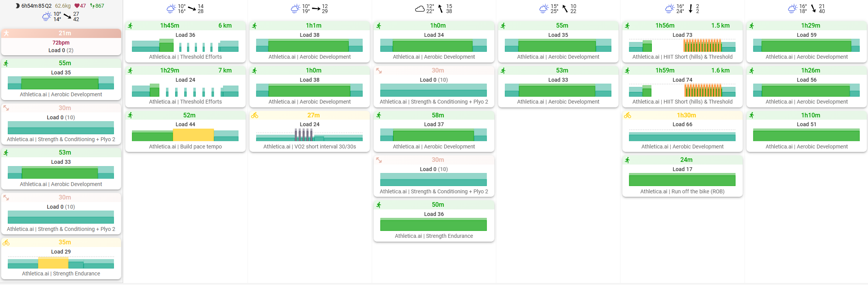Click the overcast cloud icon beside 12° 22°
Image resolution: width=868 pixels, height=285 pixels.
pyautogui.click(x=420, y=8)
